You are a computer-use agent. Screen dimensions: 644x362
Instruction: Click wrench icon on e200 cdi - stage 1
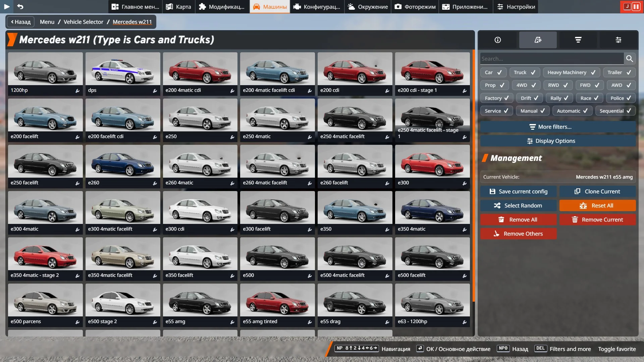tap(465, 90)
